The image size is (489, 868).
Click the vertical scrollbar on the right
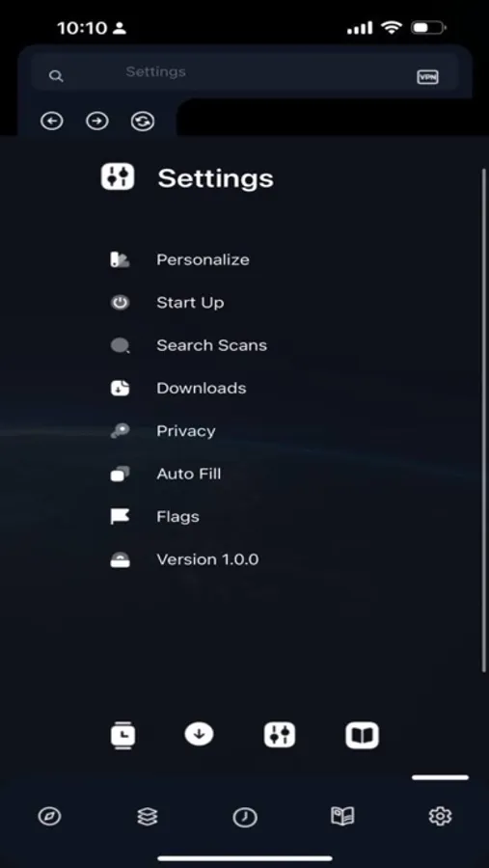point(484,420)
